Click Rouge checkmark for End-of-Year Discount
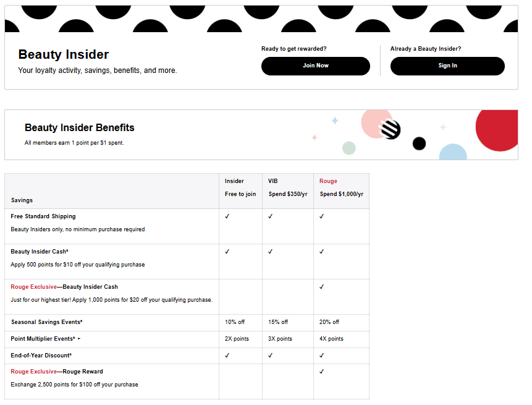The width and height of the screenshot is (532, 405). 322,356
